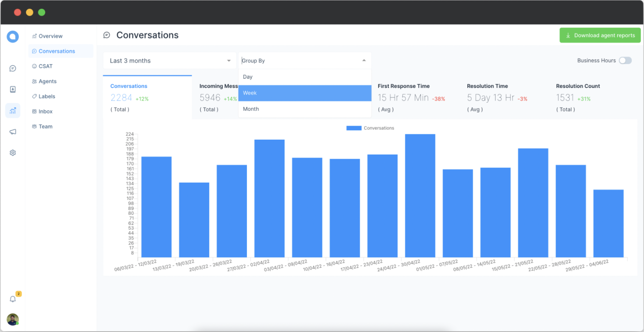Click the 15 Hr 57 Min value
The width and height of the screenshot is (644, 332).
pyautogui.click(x=403, y=98)
